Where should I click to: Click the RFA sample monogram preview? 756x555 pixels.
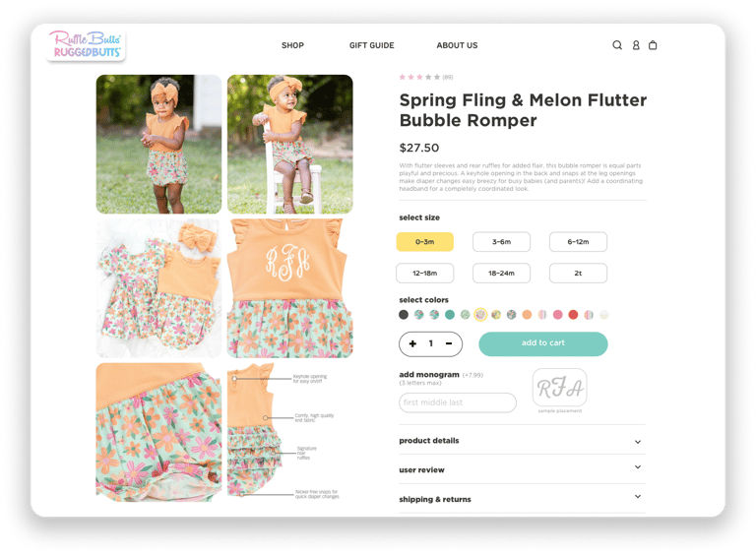560,388
